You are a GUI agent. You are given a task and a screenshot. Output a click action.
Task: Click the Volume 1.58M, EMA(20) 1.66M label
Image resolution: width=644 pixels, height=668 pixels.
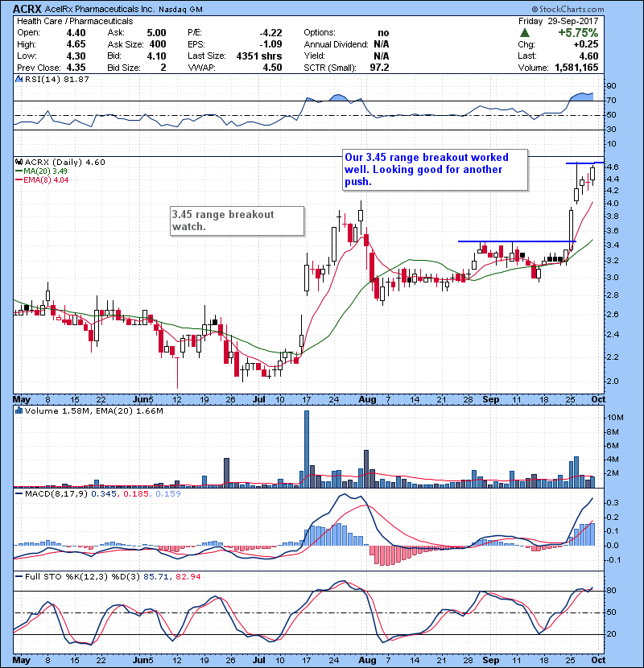[94, 411]
